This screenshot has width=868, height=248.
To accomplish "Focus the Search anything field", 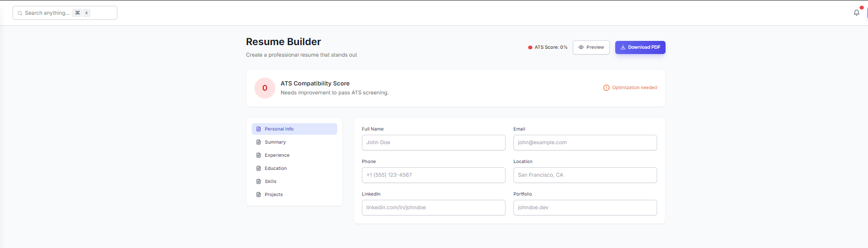I will [65, 13].
